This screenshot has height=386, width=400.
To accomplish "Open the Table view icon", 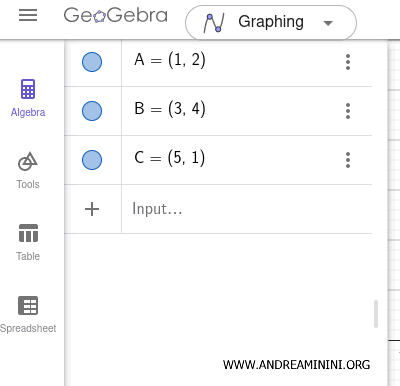I will pyautogui.click(x=28, y=233).
